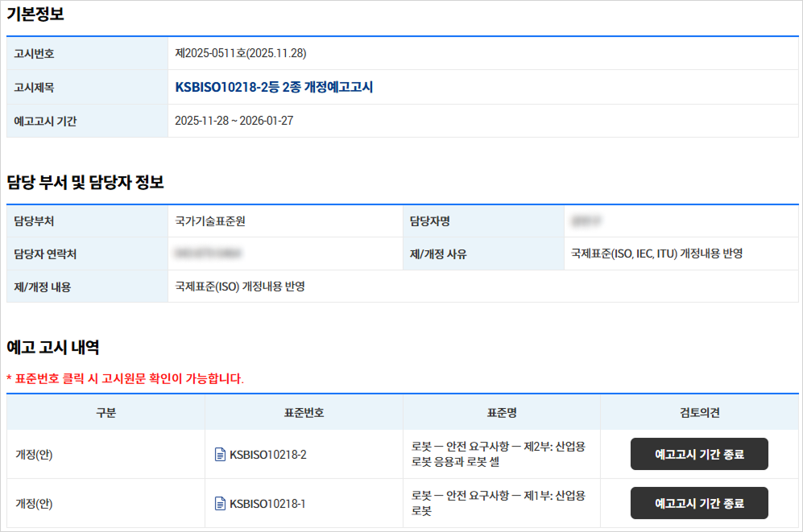Click the '예고고시 기간' label cell
The height and width of the screenshot is (532, 803).
tap(87, 121)
